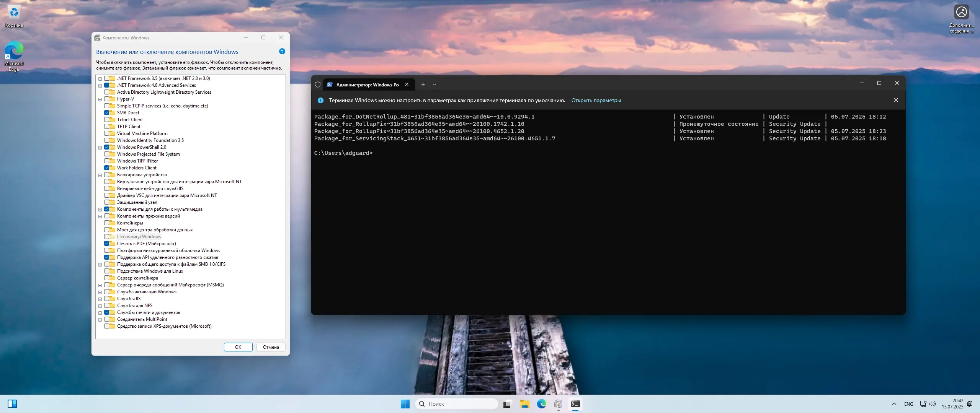
Task: Click the volume icon in system tray
Action: tap(933, 404)
